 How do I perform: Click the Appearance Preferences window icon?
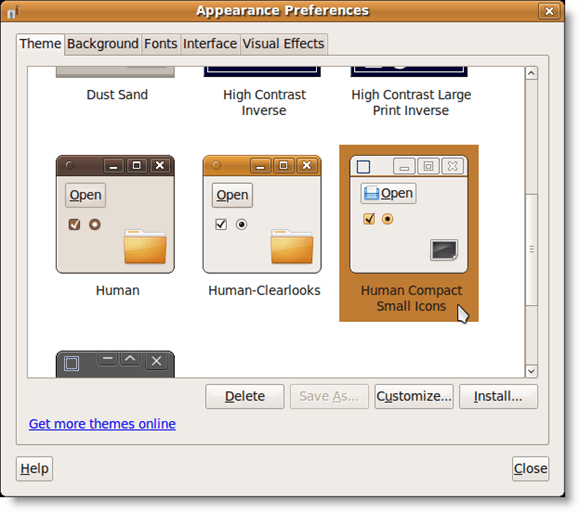[13, 12]
